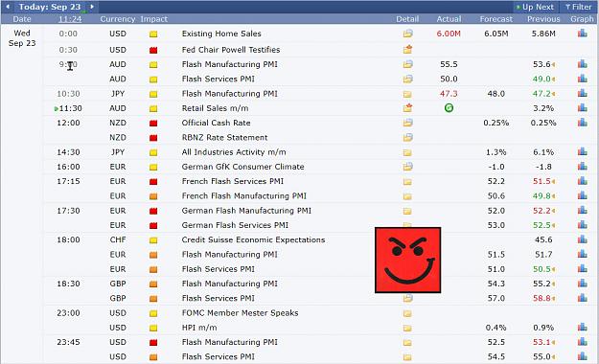
Task: Click red impact icon for Official Cash Rate
Action: [x=153, y=123]
